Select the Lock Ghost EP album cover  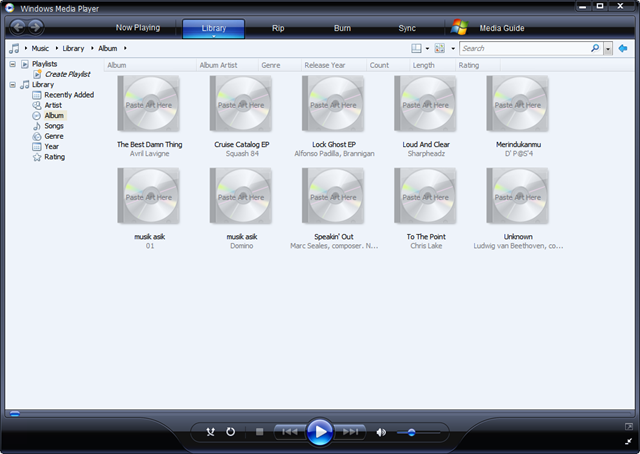pos(333,104)
